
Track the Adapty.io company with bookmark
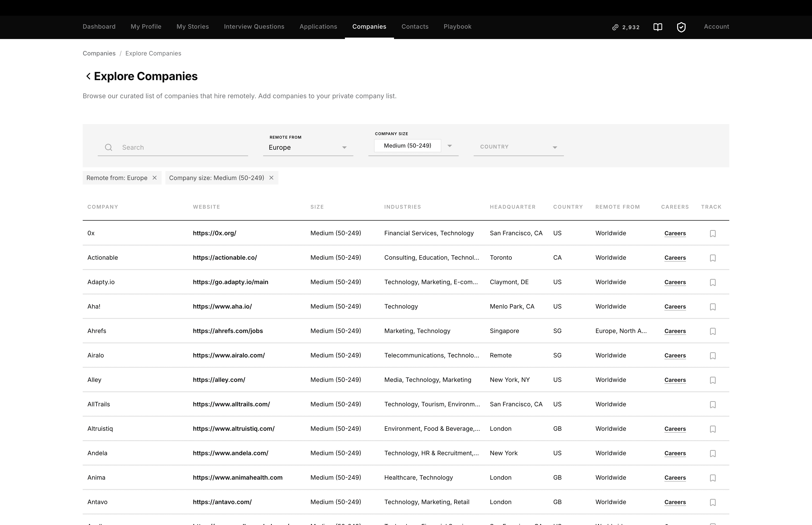(713, 282)
